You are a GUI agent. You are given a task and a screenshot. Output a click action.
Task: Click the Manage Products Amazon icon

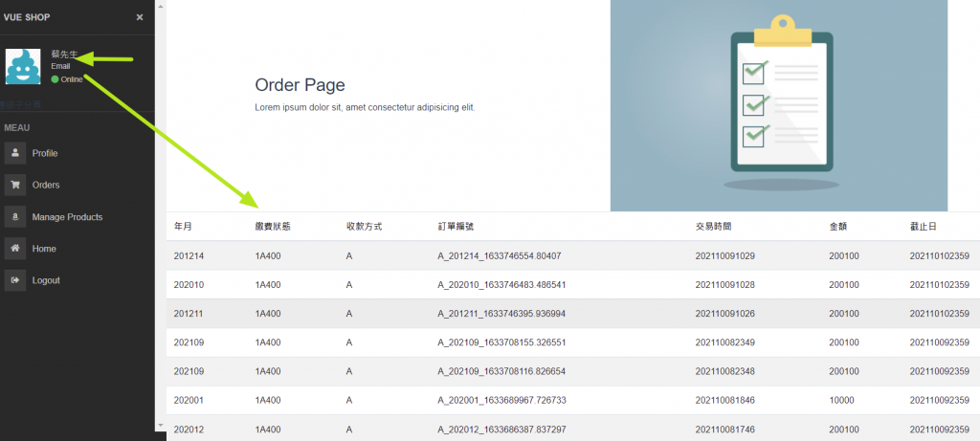[15, 217]
